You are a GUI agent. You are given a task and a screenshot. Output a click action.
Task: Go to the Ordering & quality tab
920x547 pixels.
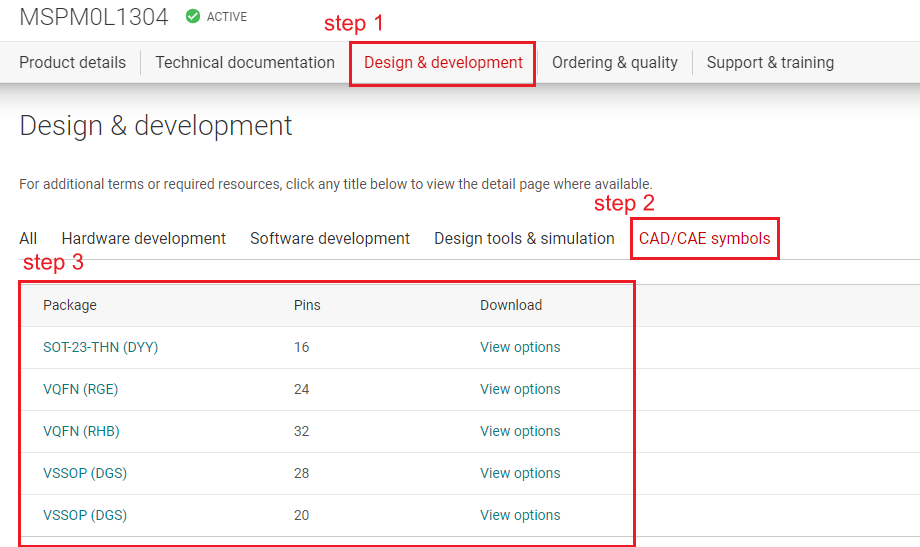coord(614,62)
